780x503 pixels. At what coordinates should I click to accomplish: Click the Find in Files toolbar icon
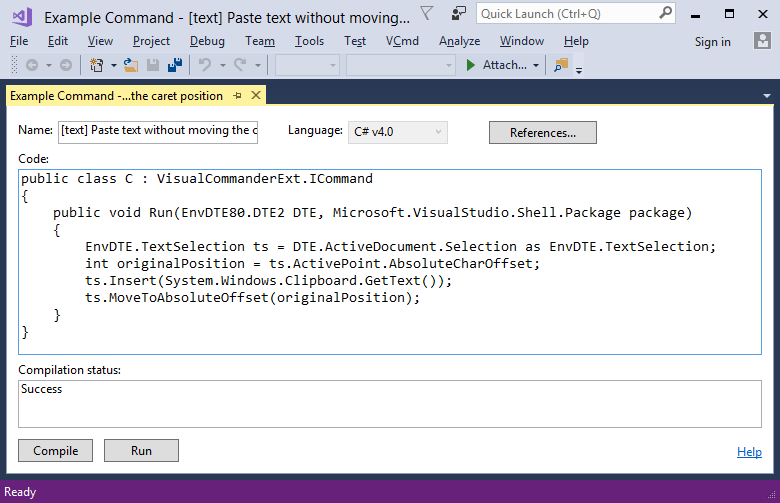click(x=560, y=65)
